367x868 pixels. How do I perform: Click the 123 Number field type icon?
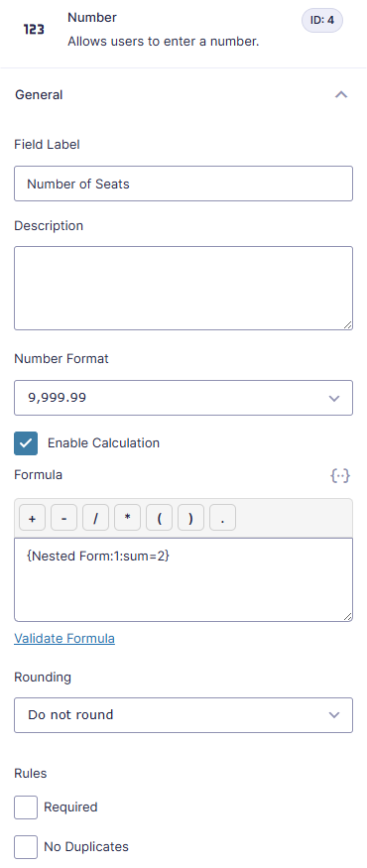pos(34,30)
